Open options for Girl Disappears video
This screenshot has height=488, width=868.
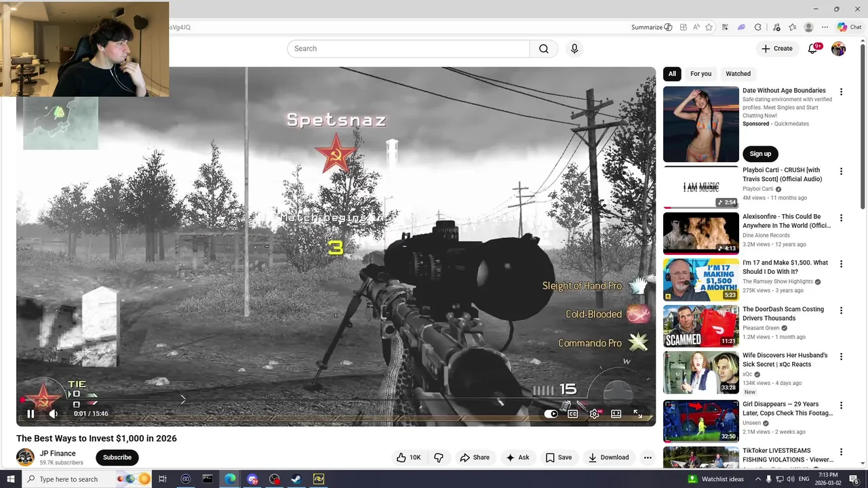[841, 405]
